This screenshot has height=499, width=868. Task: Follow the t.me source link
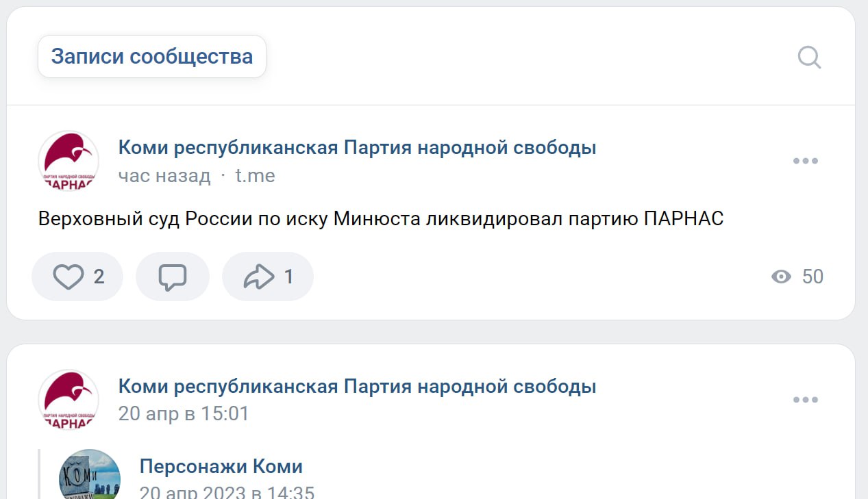pos(255,176)
